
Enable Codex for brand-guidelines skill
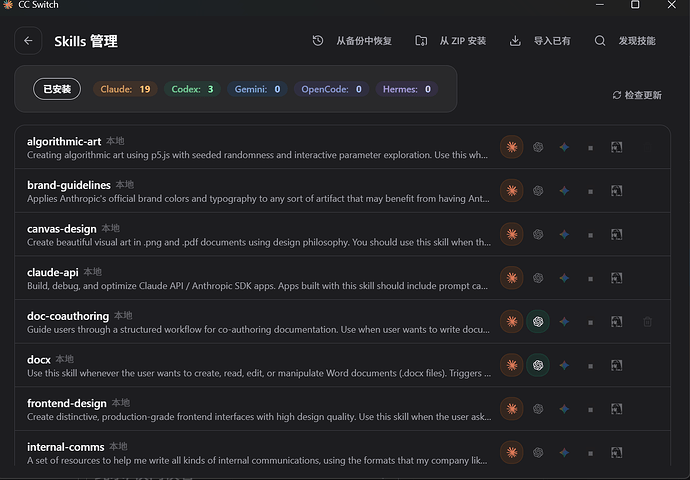click(x=538, y=191)
